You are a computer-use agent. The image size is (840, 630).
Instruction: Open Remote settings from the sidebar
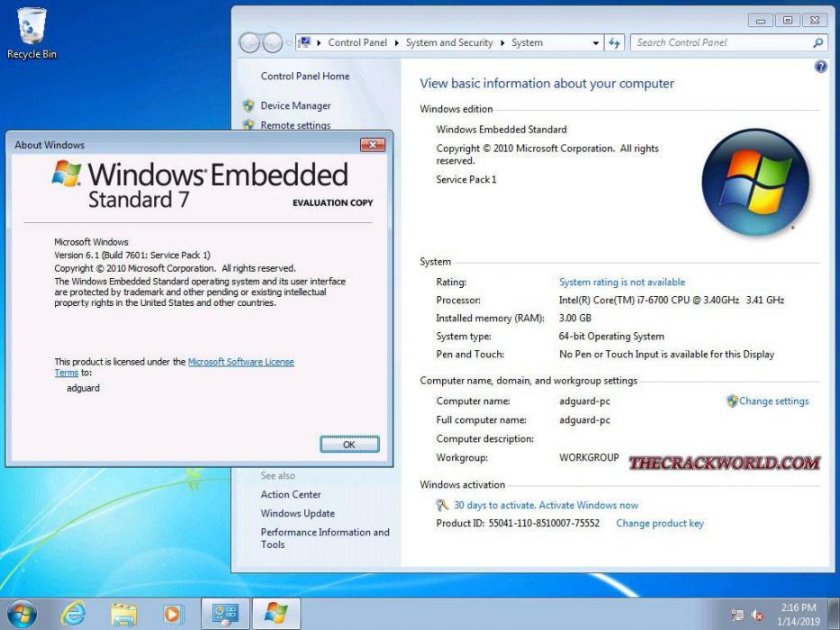[x=295, y=125]
